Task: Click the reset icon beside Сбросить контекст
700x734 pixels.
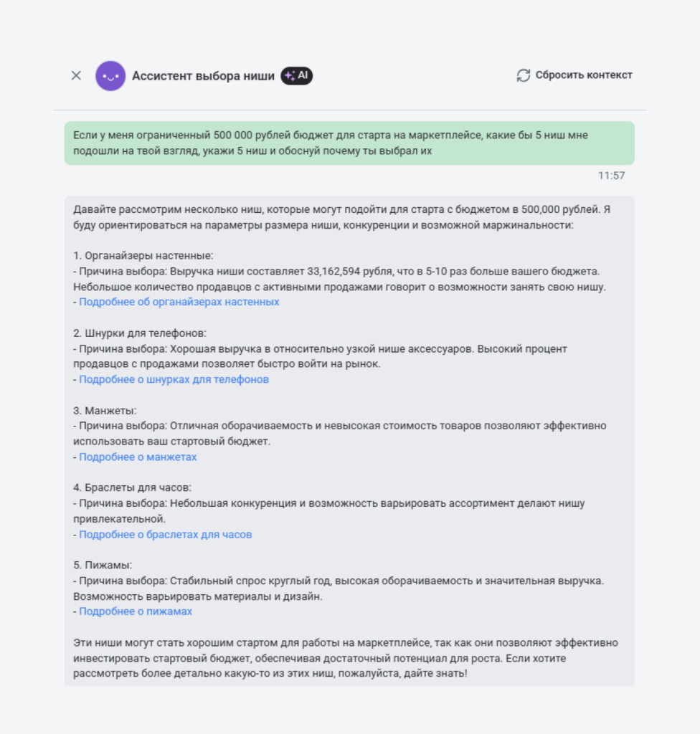Action: pos(523,74)
